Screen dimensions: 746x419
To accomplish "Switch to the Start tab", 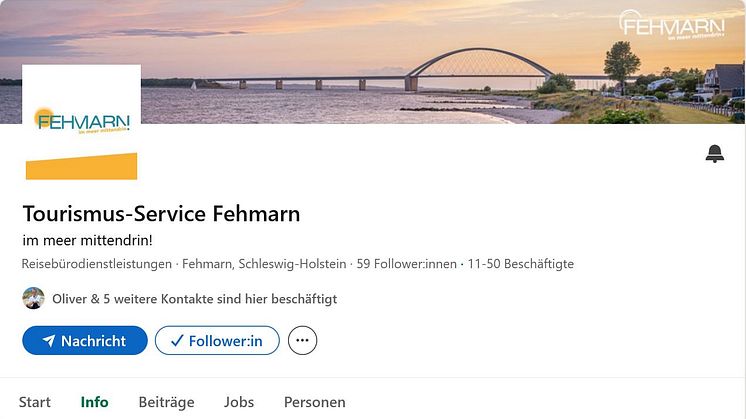I will pyautogui.click(x=34, y=402).
